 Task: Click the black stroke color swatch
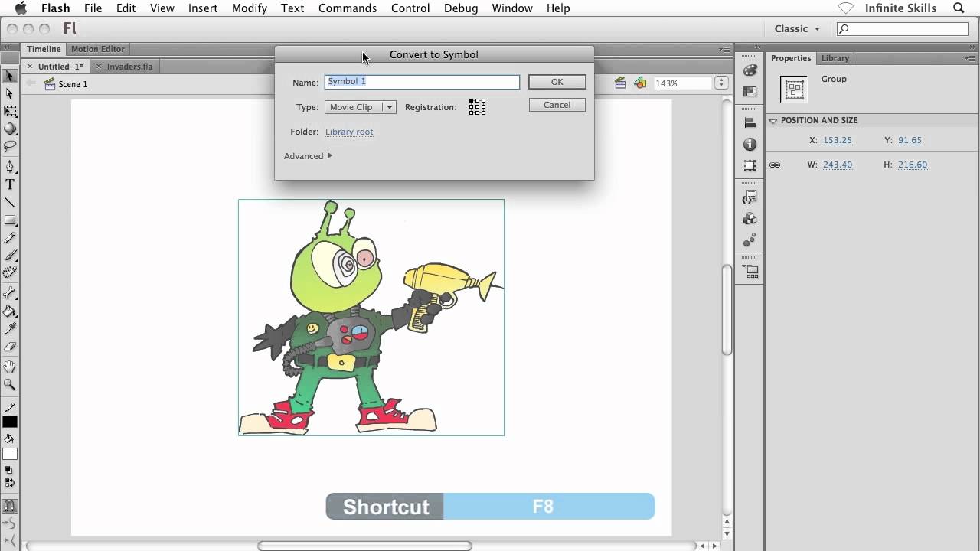(10, 422)
